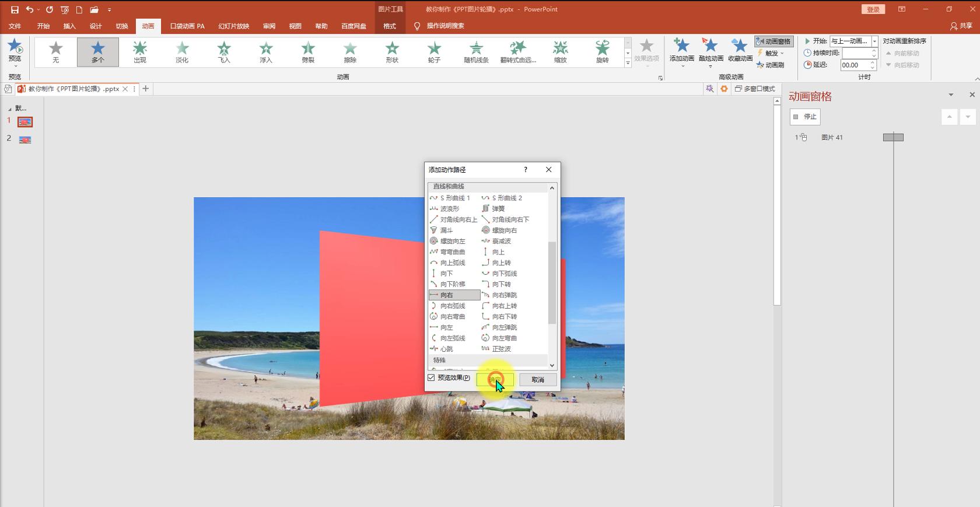Uncheck the 预览效果 checkbox
980x507 pixels.
pyautogui.click(x=432, y=378)
